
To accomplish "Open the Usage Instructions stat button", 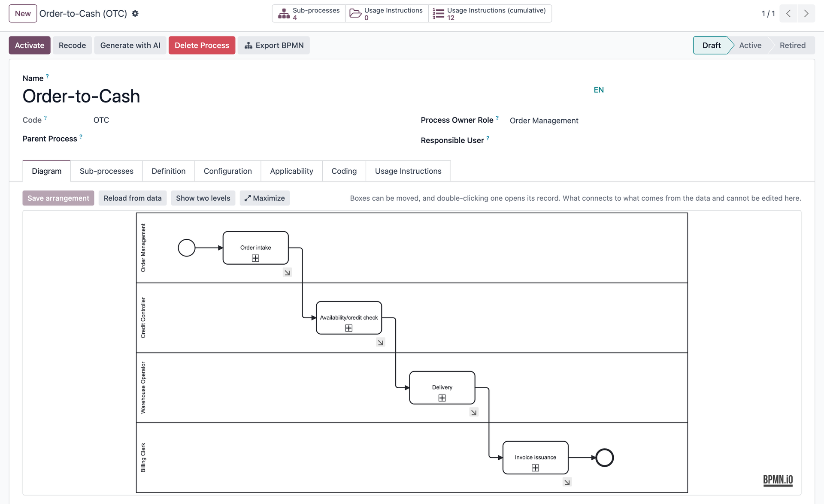I will [x=386, y=13].
